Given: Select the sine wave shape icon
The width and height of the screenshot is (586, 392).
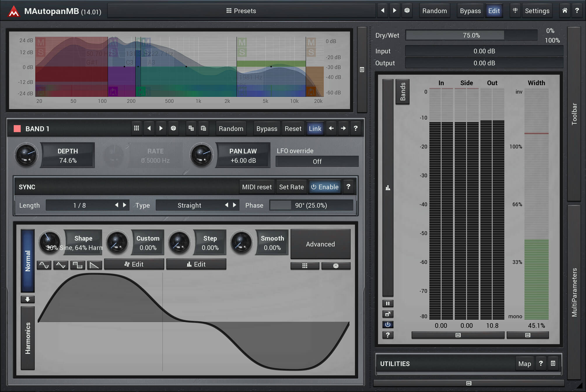Looking at the screenshot, I should (44, 265).
